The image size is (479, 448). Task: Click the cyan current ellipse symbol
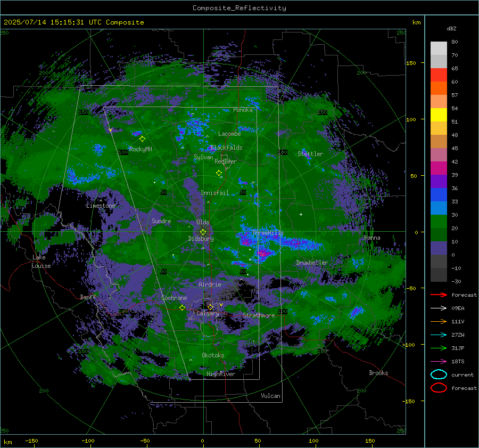439,374
